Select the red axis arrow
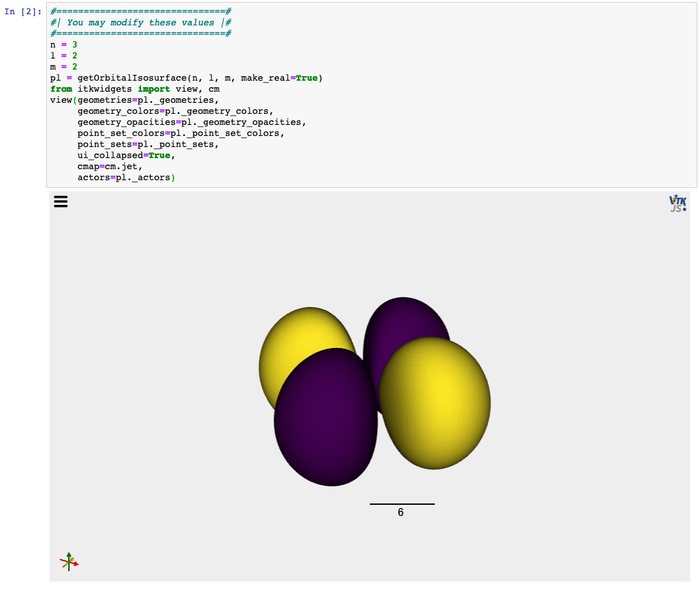 pyautogui.click(x=76, y=564)
